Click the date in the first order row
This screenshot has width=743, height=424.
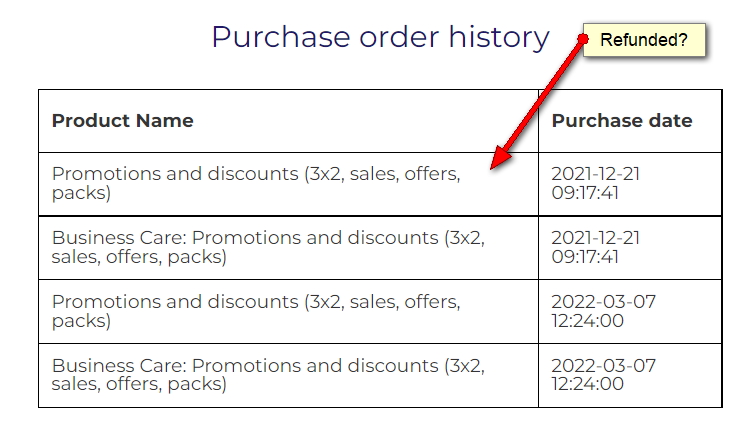[596, 183]
